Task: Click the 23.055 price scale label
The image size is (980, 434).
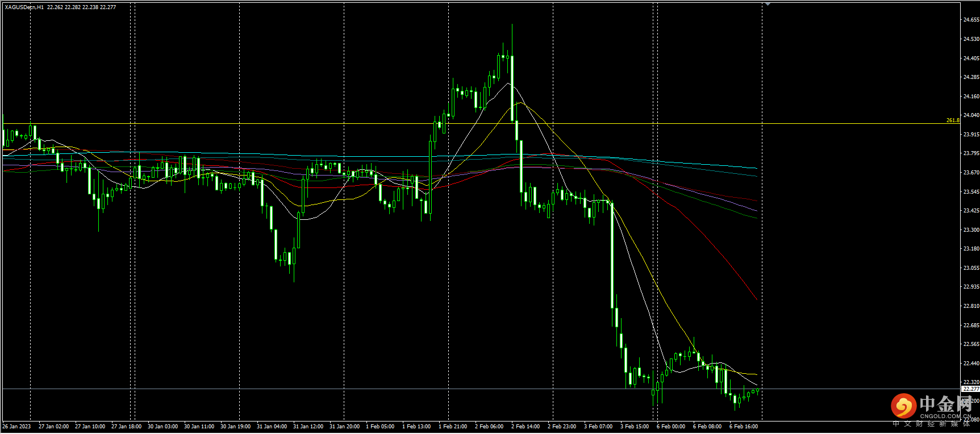Action: [970, 268]
